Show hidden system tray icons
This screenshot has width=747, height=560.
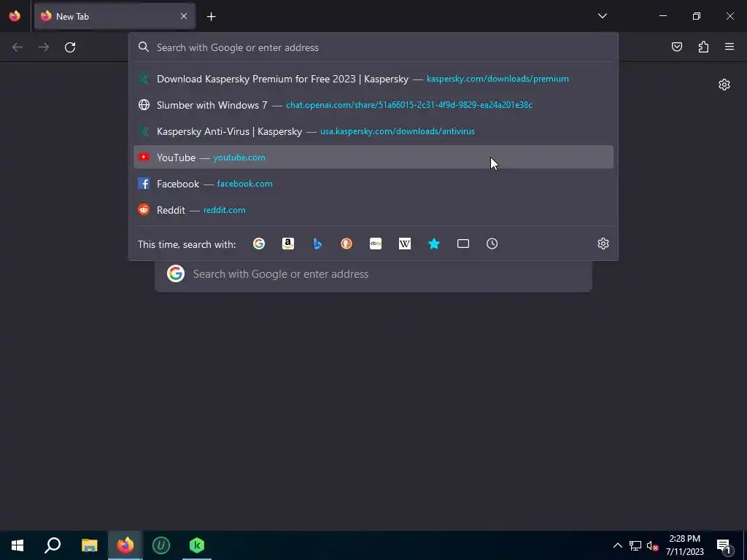pos(617,545)
